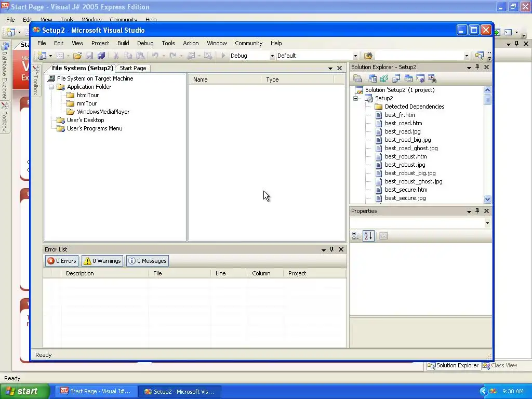532x399 pixels.
Task: Toggle the 0 Errors filter button
Action: click(x=62, y=261)
